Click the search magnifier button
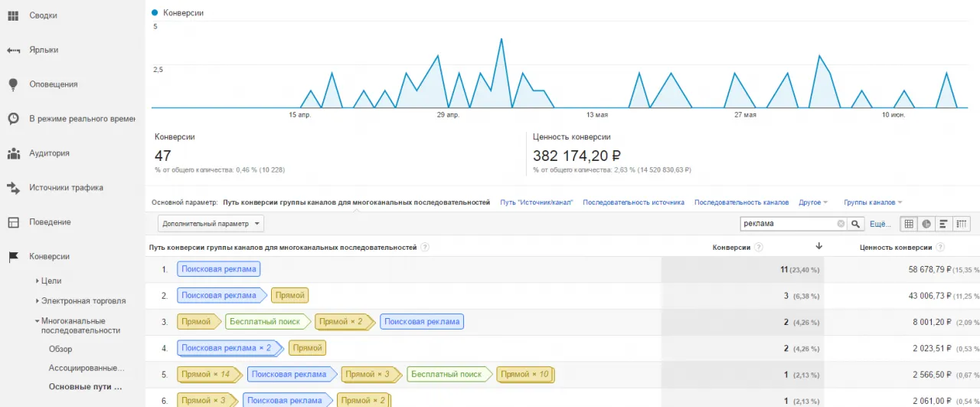The width and height of the screenshot is (980, 407). click(x=857, y=224)
